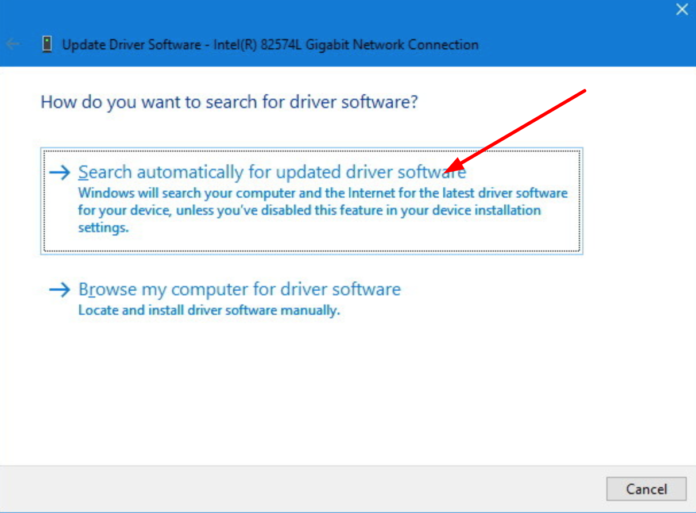Click the 'Windows will search your computer' description
Screen dimensions: 696x513
(323, 210)
